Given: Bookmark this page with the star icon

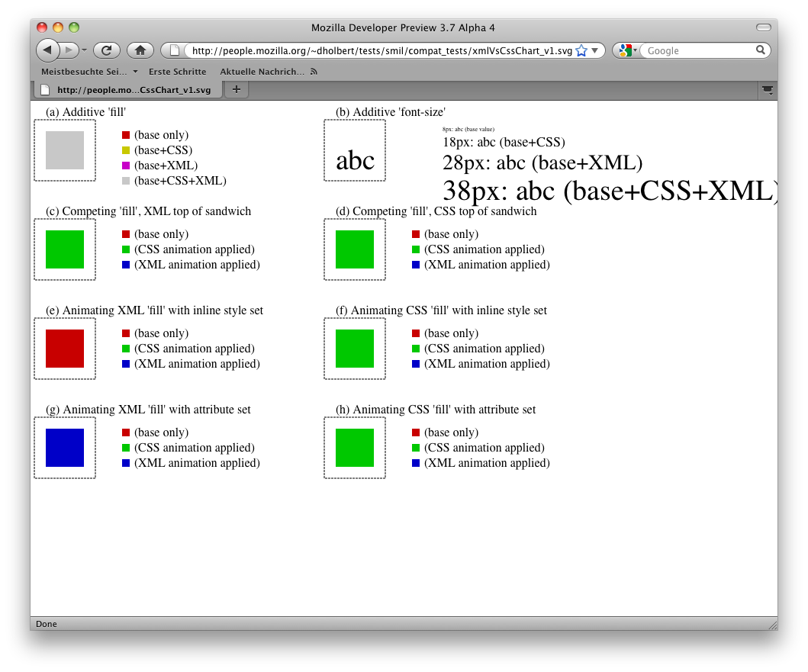Looking at the screenshot, I should (x=581, y=50).
